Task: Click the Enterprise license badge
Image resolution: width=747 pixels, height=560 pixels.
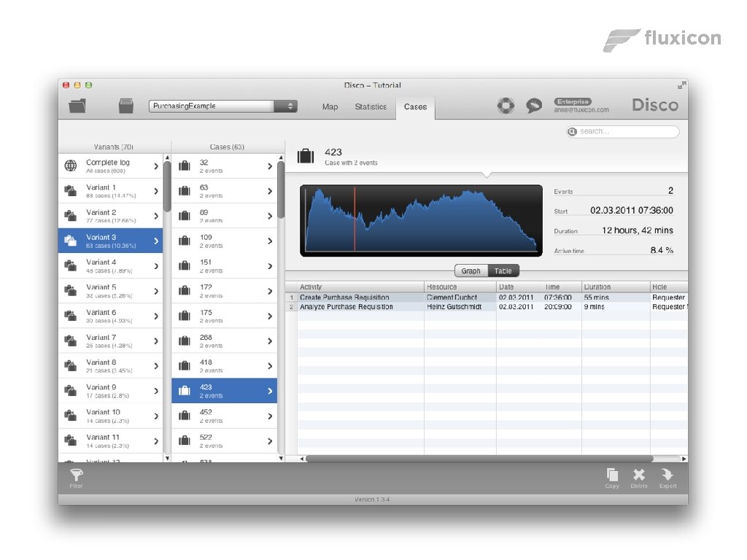Action: point(573,101)
